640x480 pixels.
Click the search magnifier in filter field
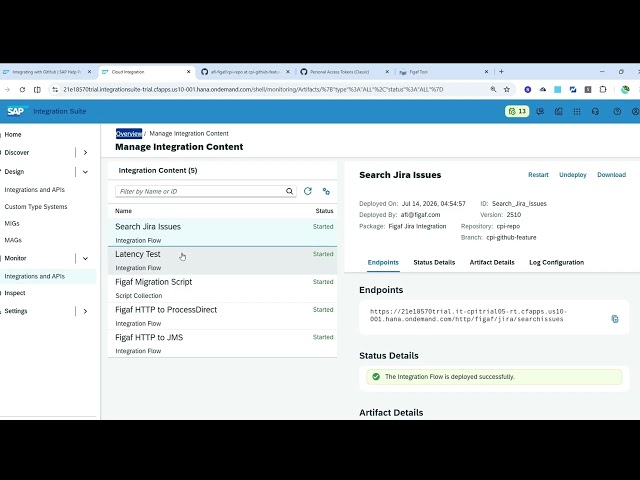[x=289, y=191]
